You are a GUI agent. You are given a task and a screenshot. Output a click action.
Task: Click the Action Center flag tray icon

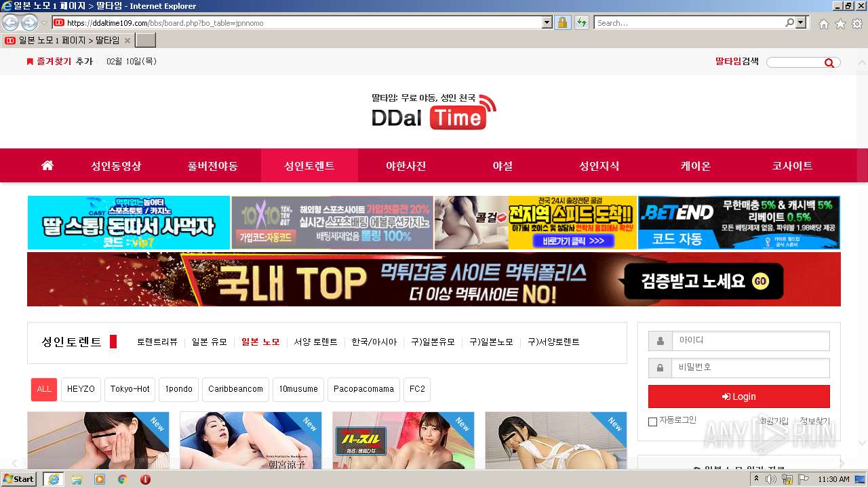803,479
